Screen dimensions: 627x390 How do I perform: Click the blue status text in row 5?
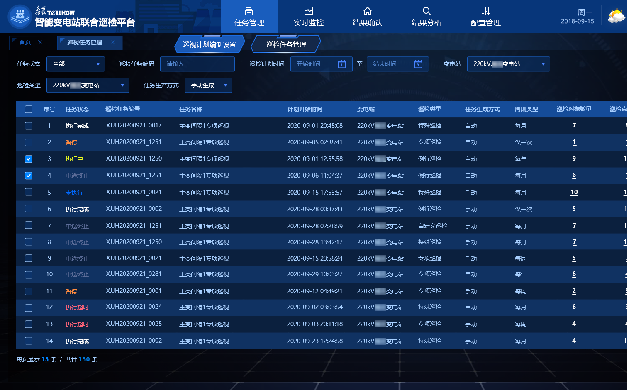(74, 192)
